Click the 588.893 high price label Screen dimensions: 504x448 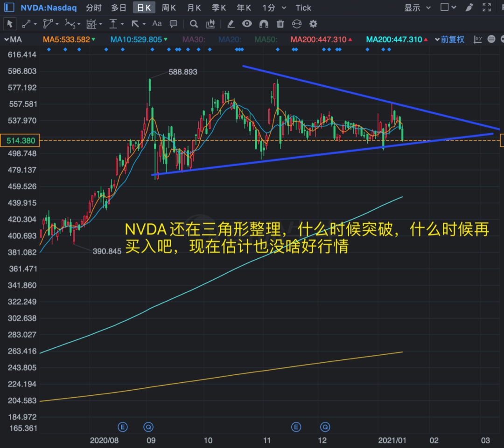(183, 72)
